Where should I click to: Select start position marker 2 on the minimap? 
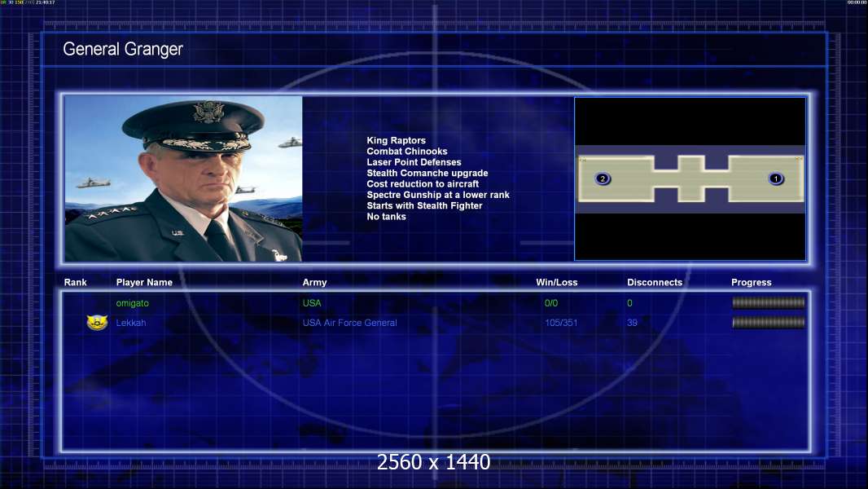603,178
